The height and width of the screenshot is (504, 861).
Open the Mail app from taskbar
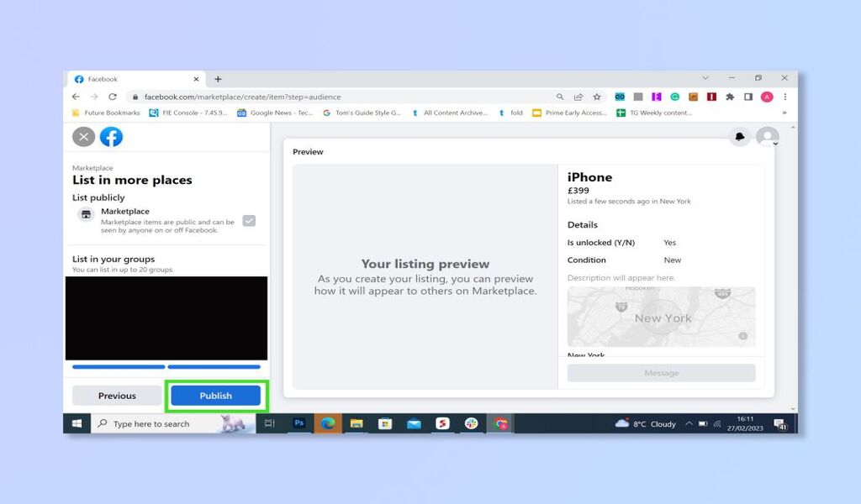414,423
